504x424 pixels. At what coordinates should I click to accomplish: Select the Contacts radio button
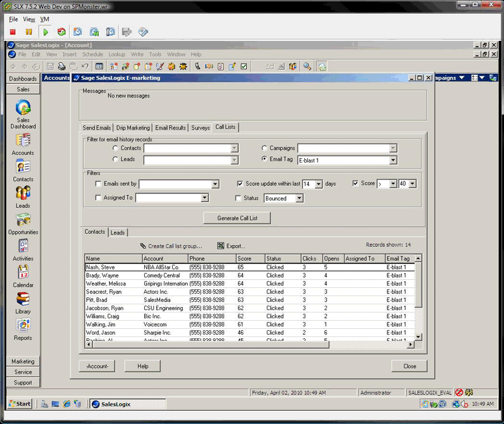(115, 148)
